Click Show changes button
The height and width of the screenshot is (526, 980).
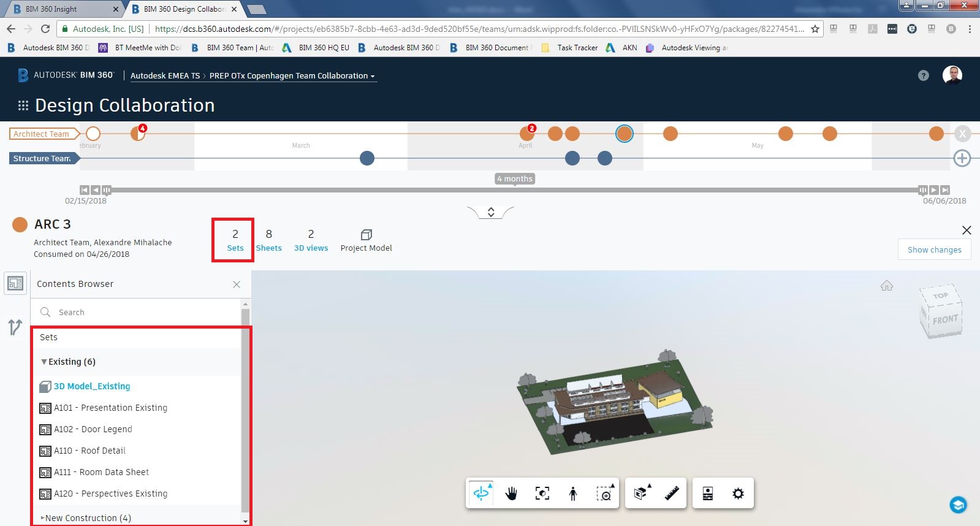935,250
